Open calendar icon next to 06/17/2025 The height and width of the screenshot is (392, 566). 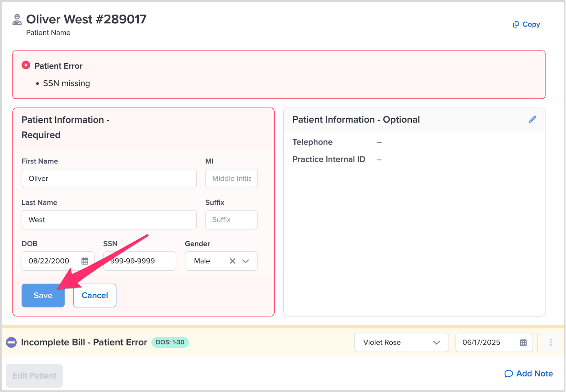(523, 342)
